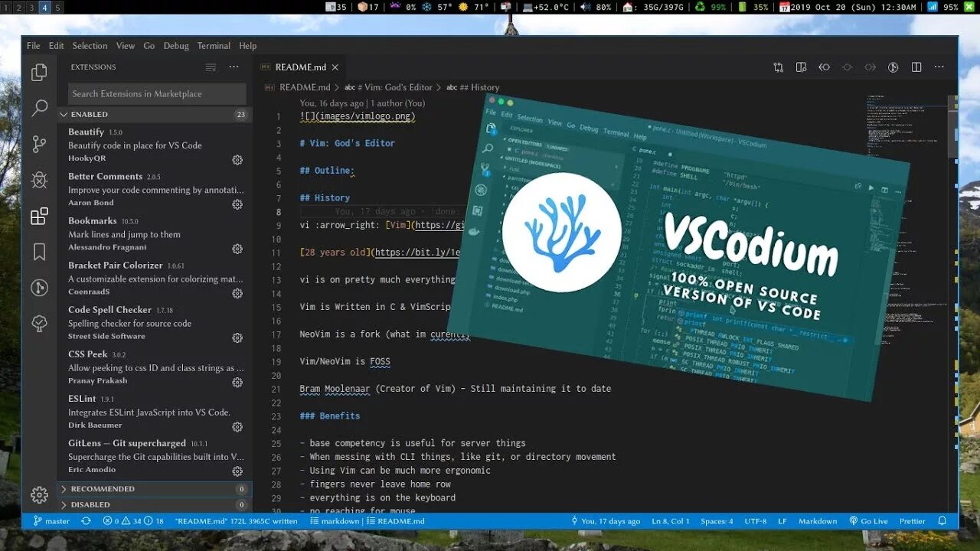Click Code Spell Checker manage gear
980x551 pixels.
coord(237,337)
